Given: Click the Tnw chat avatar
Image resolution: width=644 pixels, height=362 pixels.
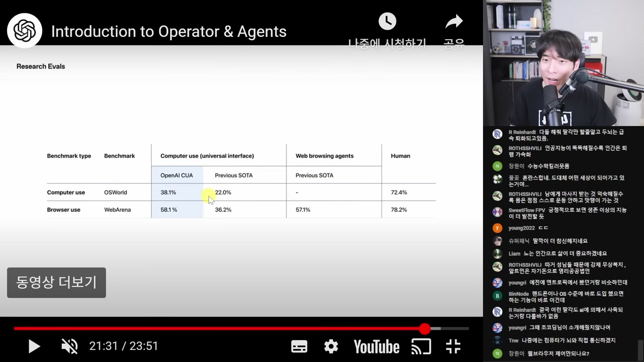Looking at the screenshot, I should click(x=497, y=341).
